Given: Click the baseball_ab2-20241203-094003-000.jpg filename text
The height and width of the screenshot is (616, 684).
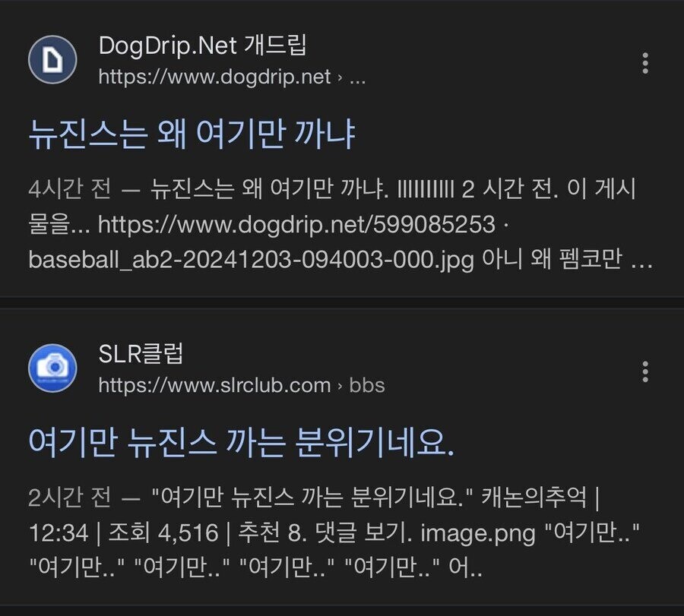Looking at the screenshot, I should click(x=252, y=260).
